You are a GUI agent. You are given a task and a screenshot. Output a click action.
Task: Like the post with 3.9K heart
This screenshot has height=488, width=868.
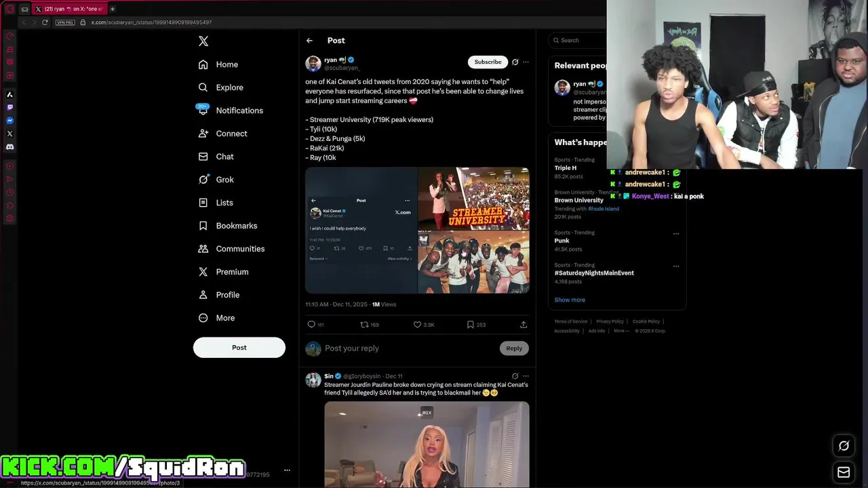[x=424, y=325]
